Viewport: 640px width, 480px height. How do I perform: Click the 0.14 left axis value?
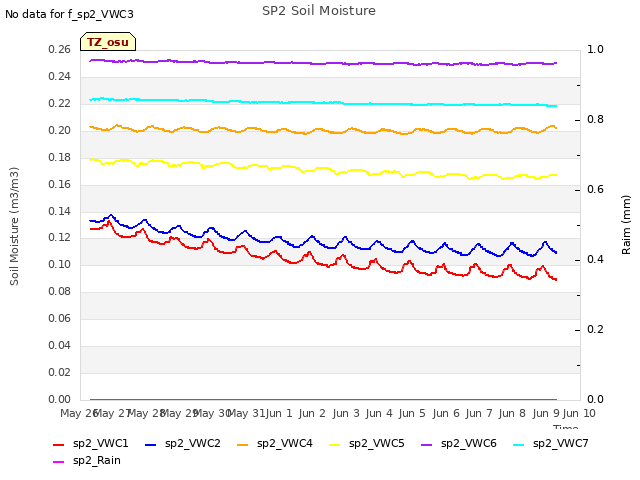pos(60,211)
